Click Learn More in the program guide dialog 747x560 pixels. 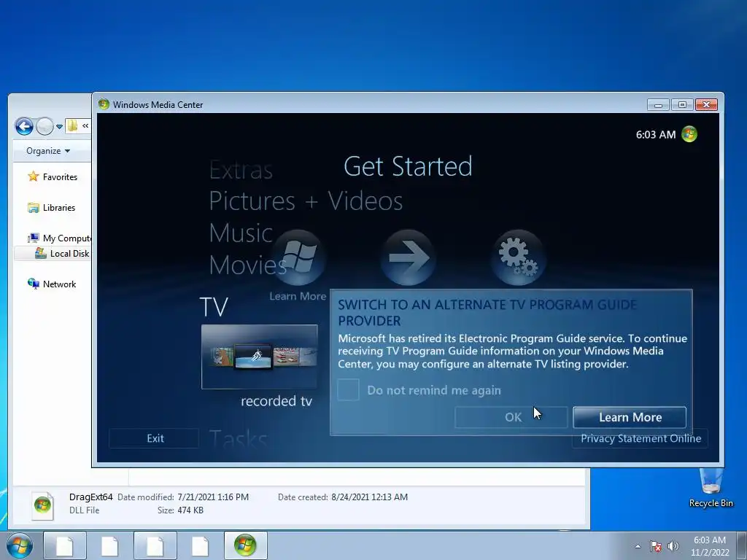pyautogui.click(x=630, y=417)
